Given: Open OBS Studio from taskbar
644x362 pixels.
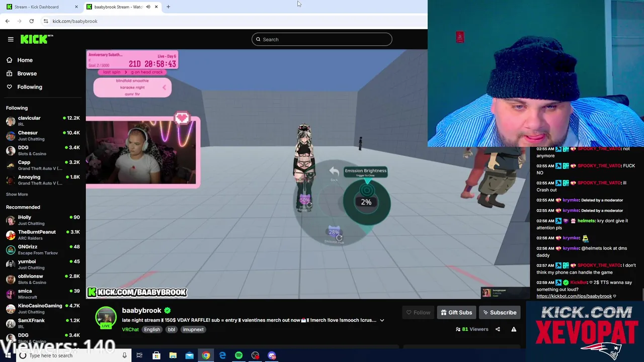Looking at the screenshot, I should tap(255, 355).
